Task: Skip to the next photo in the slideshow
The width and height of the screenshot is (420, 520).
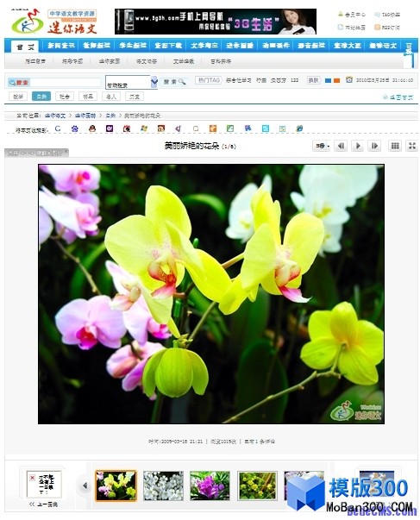Action: (374, 146)
